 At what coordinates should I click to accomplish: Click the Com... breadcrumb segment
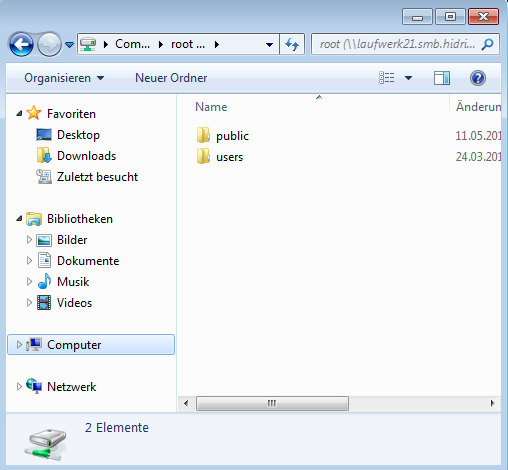(x=132, y=44)
